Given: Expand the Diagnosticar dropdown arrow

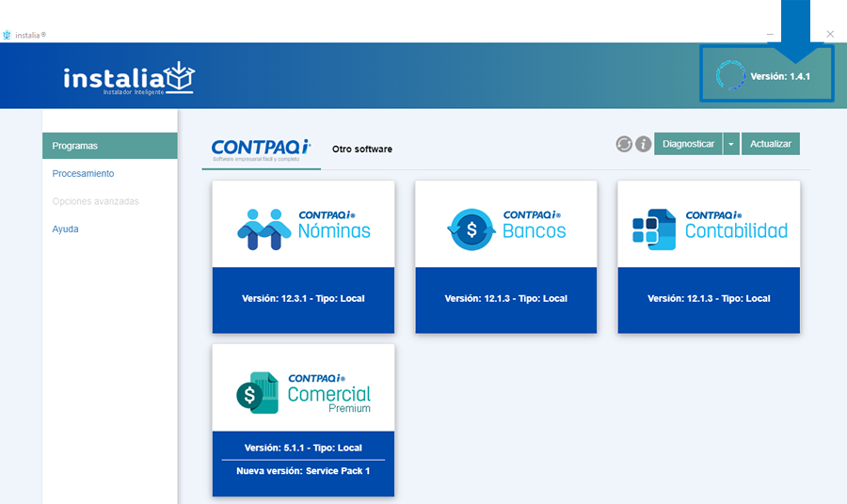Looking at the screenshot, I should 731,144.
